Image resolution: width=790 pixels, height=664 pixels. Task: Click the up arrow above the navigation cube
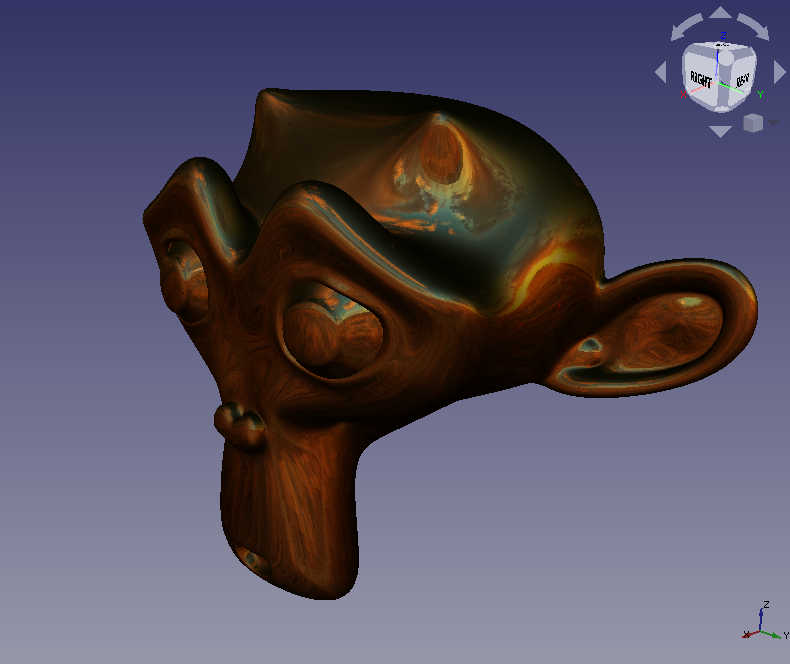(x=720, y=13)
